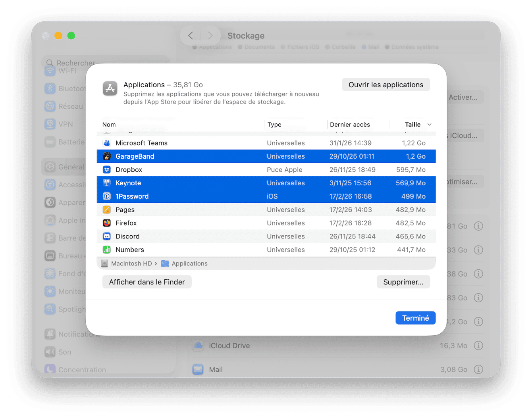Sort the list by Dernier accès column
Image resolution: width=532 pixels, height=419 pixels.
350,125
